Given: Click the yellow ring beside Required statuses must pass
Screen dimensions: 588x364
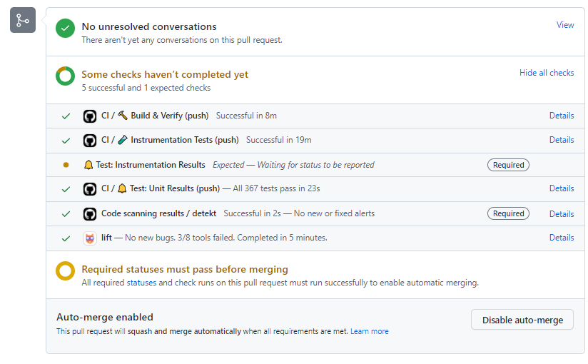Looking at the screenshot, I should tap(65, 271).
